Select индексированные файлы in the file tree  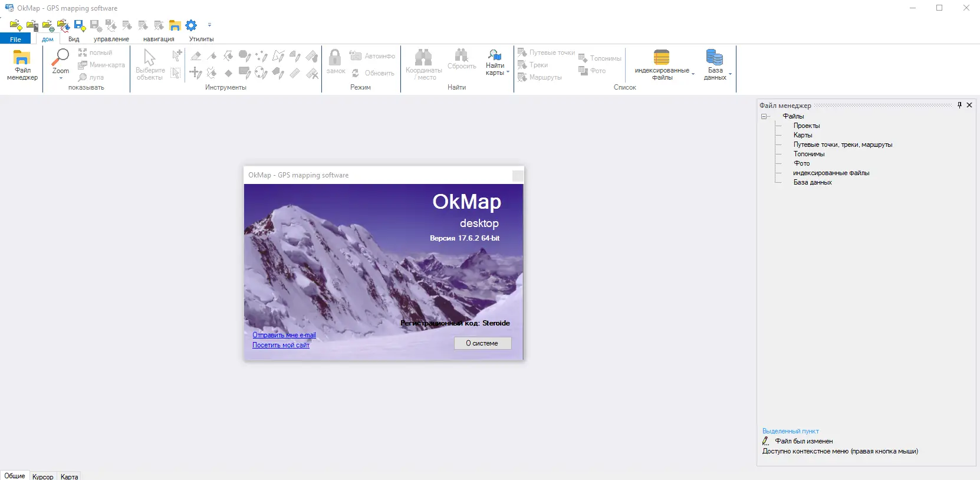[831, 173]
